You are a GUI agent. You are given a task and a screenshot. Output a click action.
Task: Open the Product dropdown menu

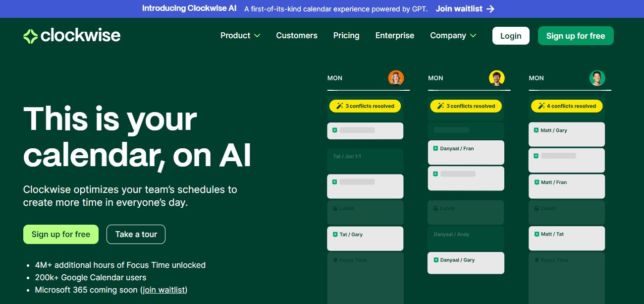click(240, 36)
